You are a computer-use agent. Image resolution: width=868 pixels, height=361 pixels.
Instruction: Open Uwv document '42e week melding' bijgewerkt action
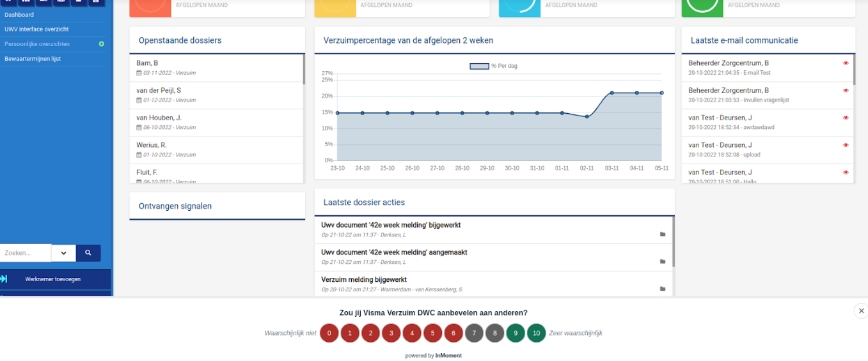pos(494,229)
